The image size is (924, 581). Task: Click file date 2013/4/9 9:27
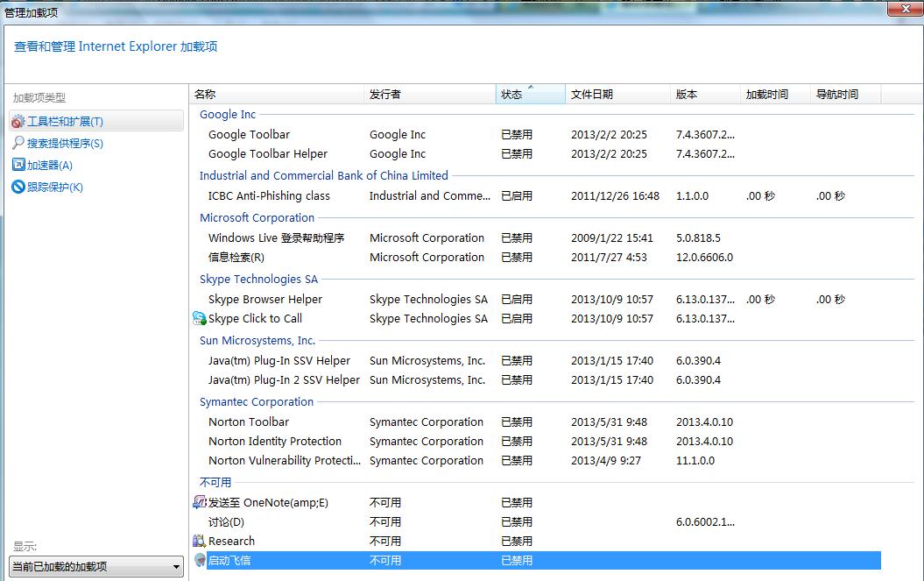coord(606,461)
